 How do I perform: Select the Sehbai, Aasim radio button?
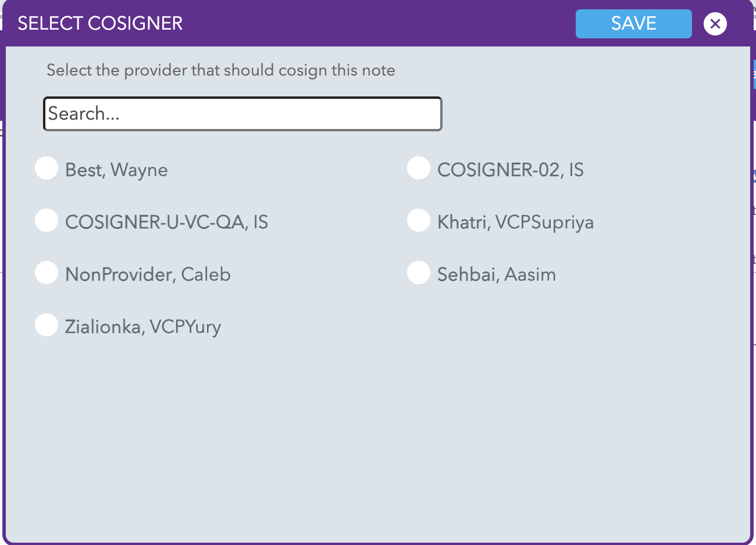click(x=419, y=273)
